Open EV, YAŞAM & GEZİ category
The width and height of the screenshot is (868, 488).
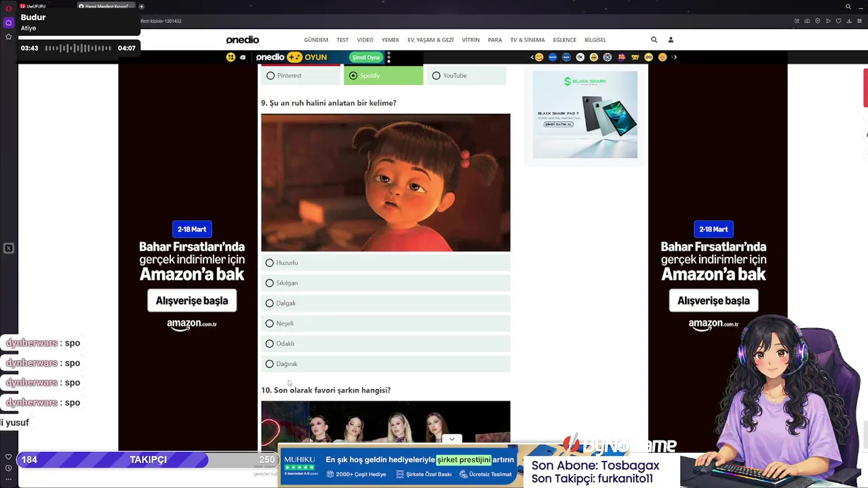pyautogui.click(x=431, y=40)
